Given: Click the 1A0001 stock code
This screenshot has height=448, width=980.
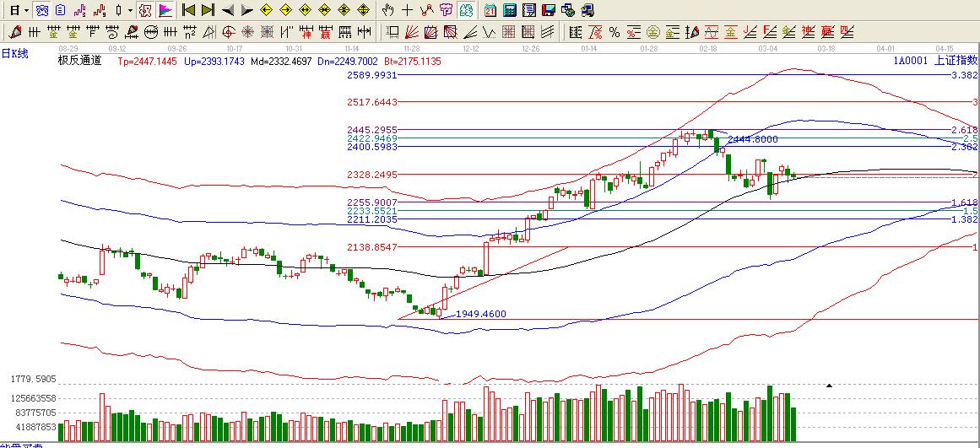Looking at the screenshot, I should click(x=910, y=61).
